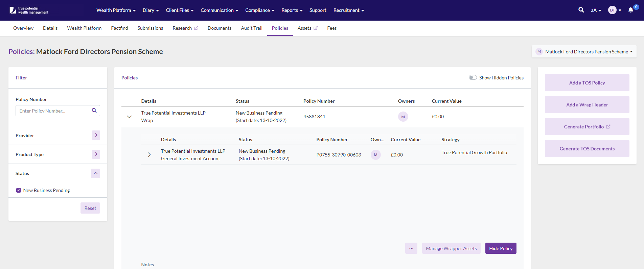Reset the filters
The height and width of the screenshot is (269, 644).
[90, 208]
